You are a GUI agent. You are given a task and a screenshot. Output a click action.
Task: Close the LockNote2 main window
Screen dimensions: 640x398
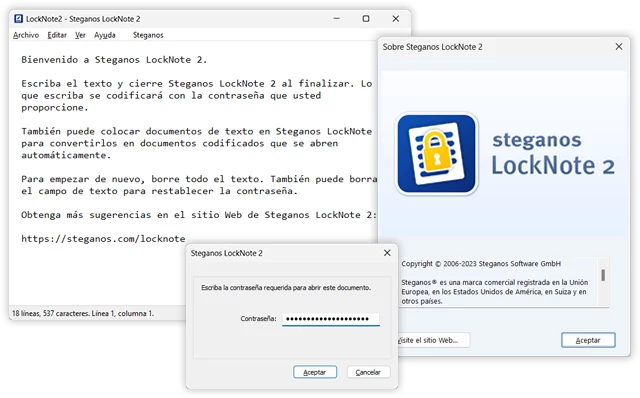[x=396, y=19]
